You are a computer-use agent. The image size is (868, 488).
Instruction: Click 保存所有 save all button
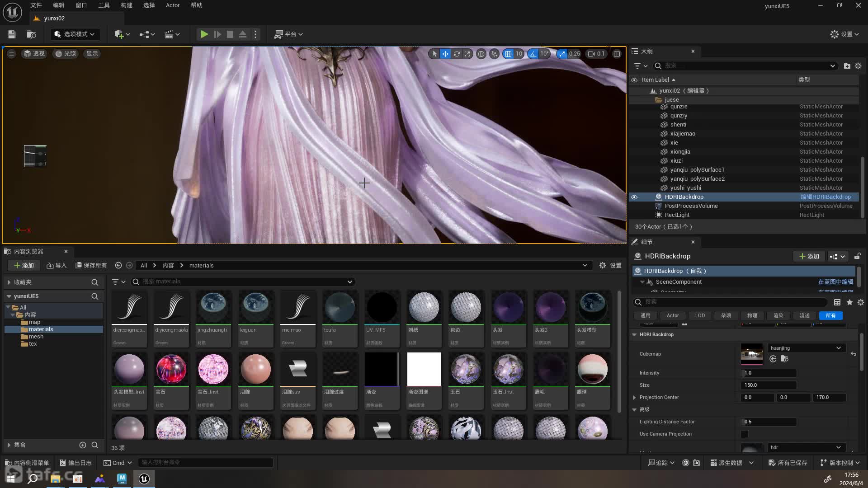click(x=91, y=266)
